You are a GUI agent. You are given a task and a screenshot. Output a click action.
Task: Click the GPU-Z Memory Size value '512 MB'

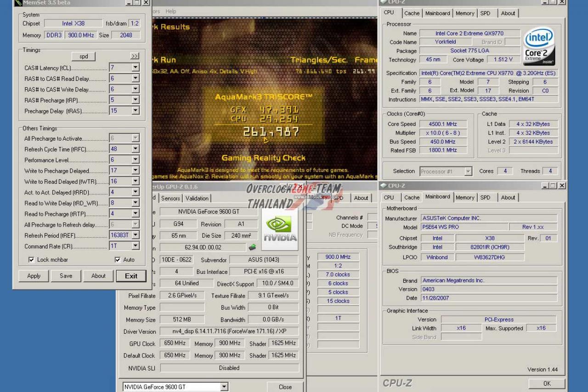[182, 319]
